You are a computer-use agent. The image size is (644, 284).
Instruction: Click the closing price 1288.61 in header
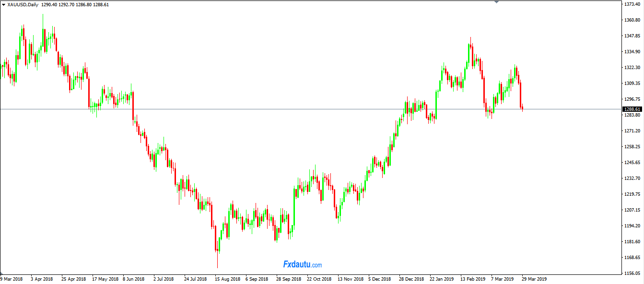click(101, 4)
